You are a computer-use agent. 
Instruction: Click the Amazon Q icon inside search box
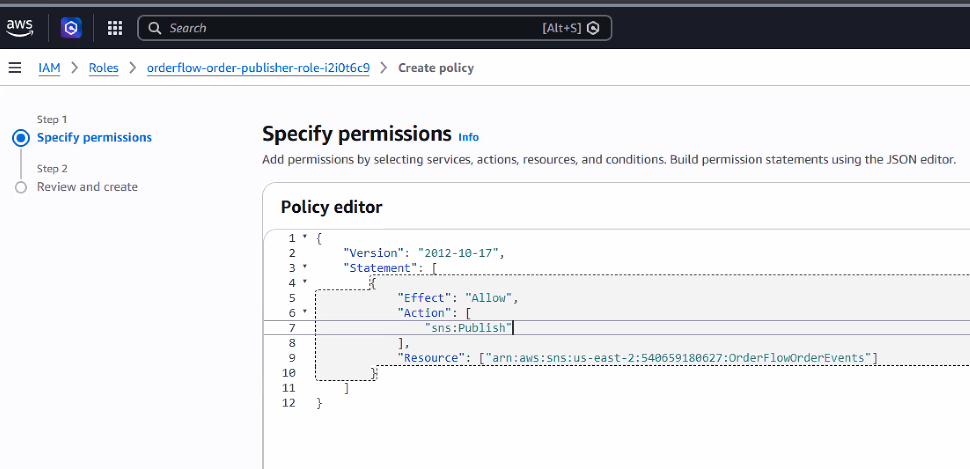(x=593, y=28)
